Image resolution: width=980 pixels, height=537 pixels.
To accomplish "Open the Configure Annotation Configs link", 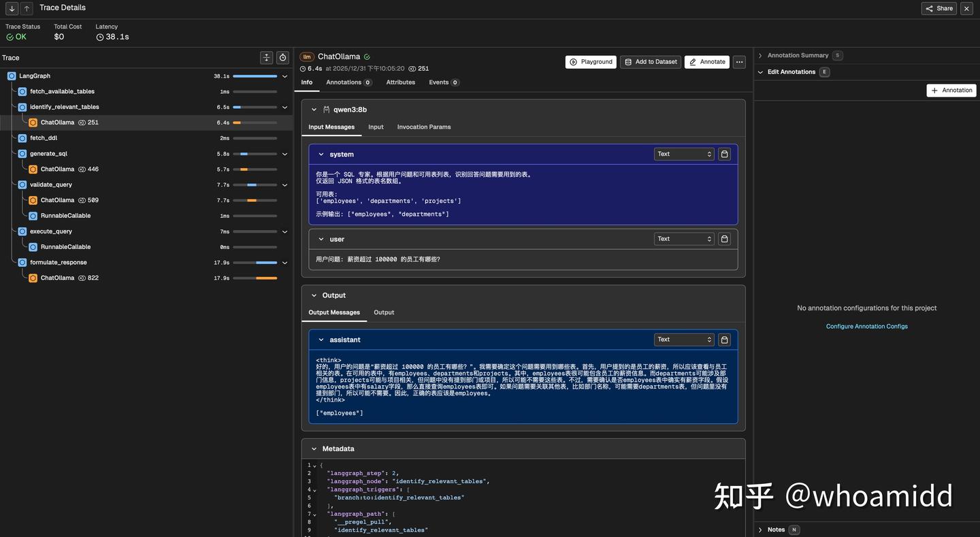I will 866,326.
